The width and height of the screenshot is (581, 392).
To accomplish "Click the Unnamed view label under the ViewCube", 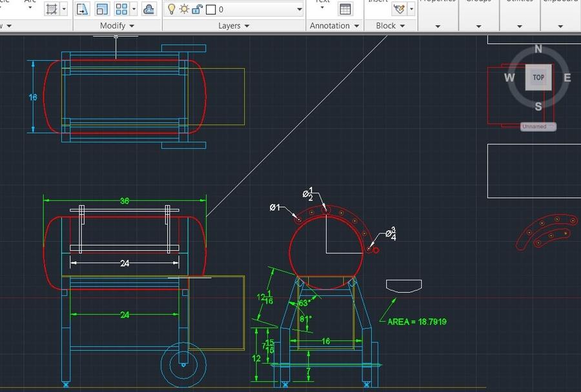I will (x=537, y=126).
